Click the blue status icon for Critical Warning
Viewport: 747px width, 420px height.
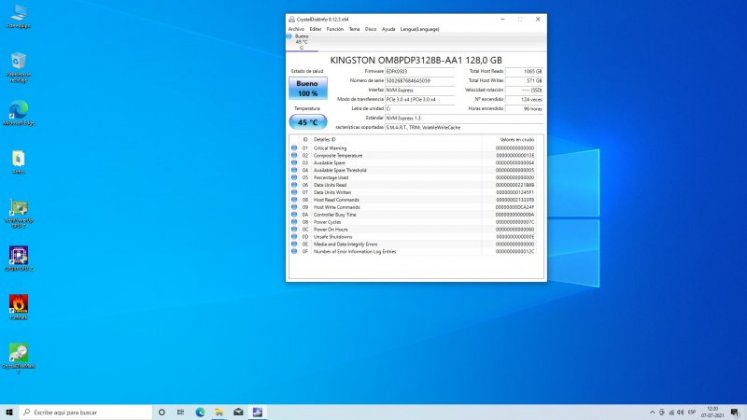pos(294,148)
